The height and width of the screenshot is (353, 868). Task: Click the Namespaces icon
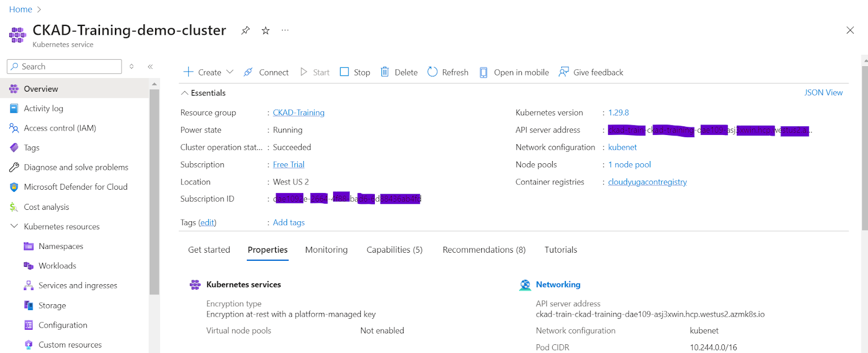pos(29,246)
